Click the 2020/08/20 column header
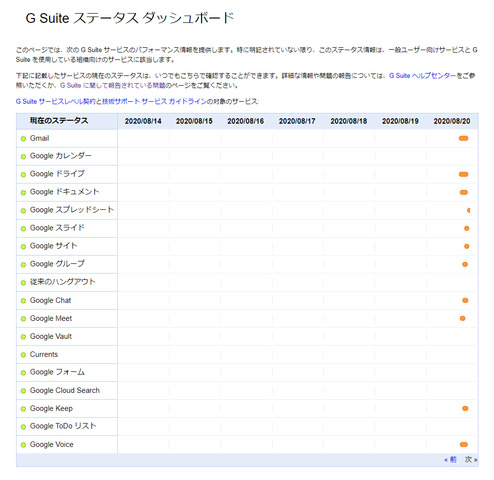Viewport: 494px width, 480px height. coord(452,121)
